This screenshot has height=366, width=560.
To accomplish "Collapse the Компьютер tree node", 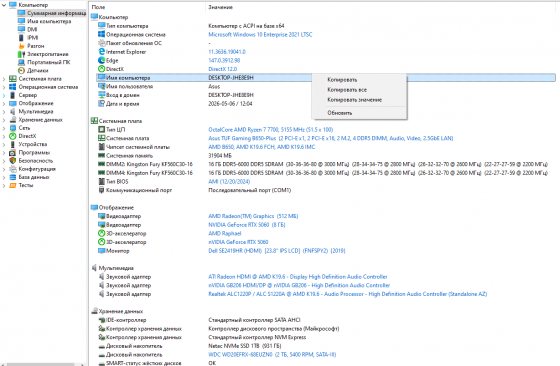I will pos(4,5).
